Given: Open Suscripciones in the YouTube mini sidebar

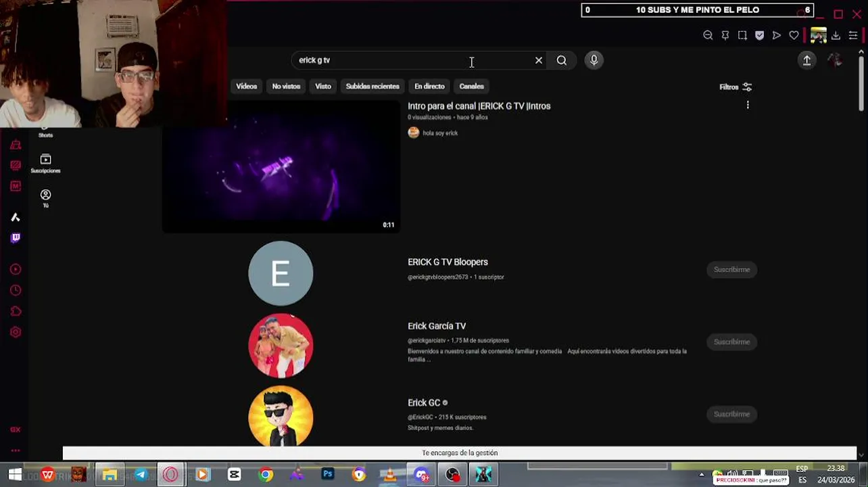Looking at the screenshot, I should [x=45, y=164].
